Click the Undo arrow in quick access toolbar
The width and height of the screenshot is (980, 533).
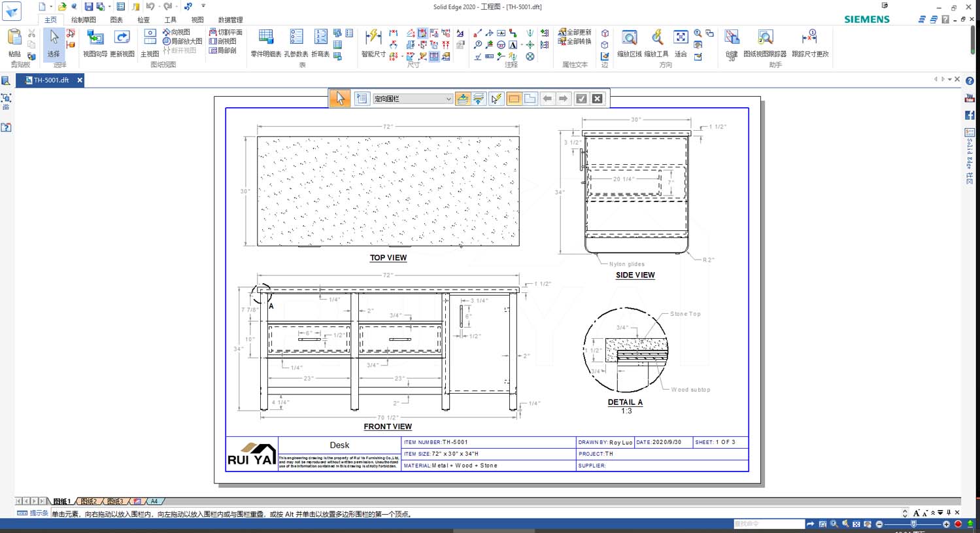[x=150, y=7]
